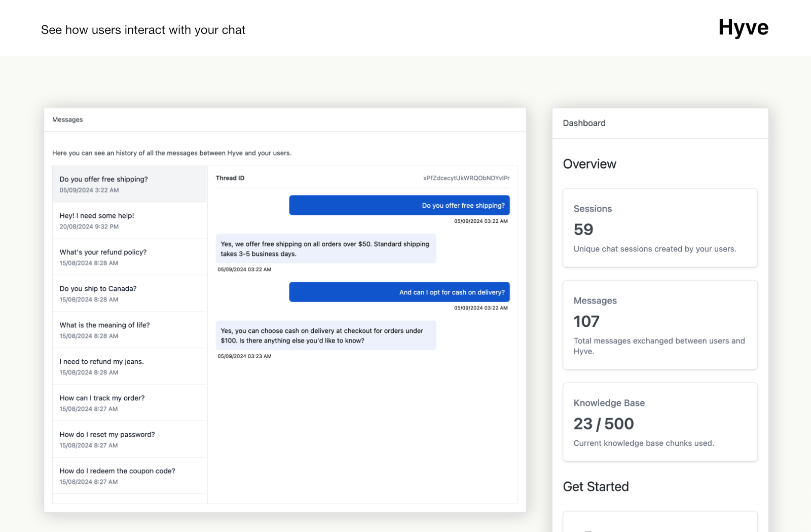Open "What is the meaning of life?" conversation
811x532 pixels.
(129, 330)
